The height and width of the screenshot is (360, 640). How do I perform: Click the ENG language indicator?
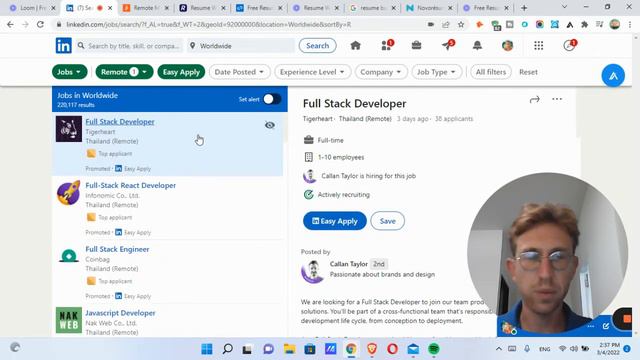(x=544, y=349)
